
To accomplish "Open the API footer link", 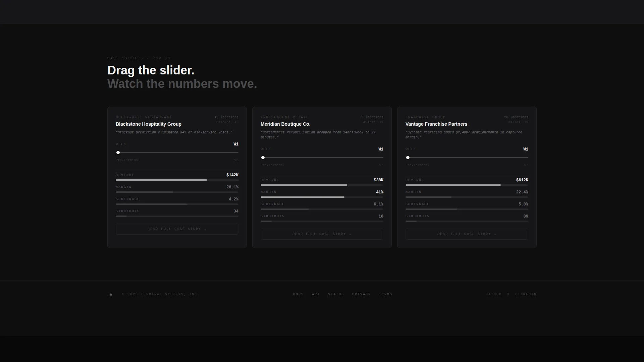I will 316,294.
